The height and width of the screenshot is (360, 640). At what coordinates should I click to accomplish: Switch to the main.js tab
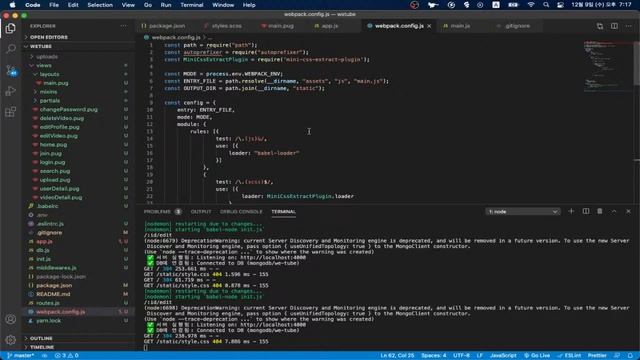pos(460,26)
